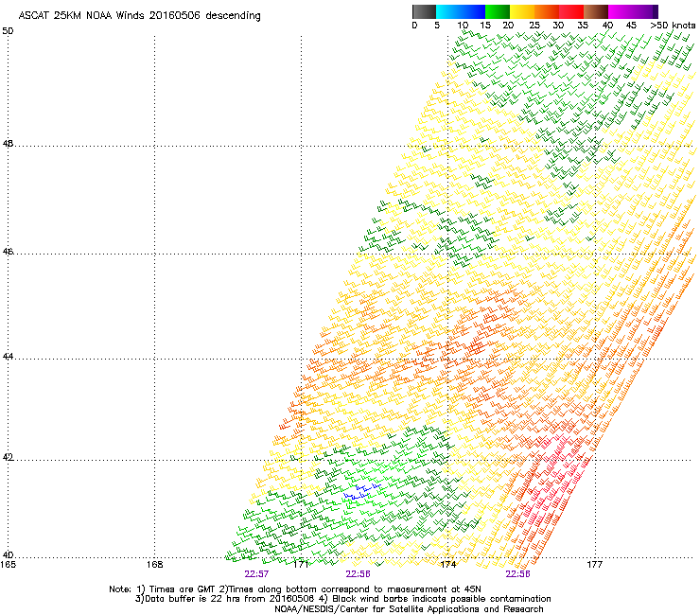The image size is (700, 615).
Task: Click the brown 35-40 knots color segment
Action: coord(596,11)
